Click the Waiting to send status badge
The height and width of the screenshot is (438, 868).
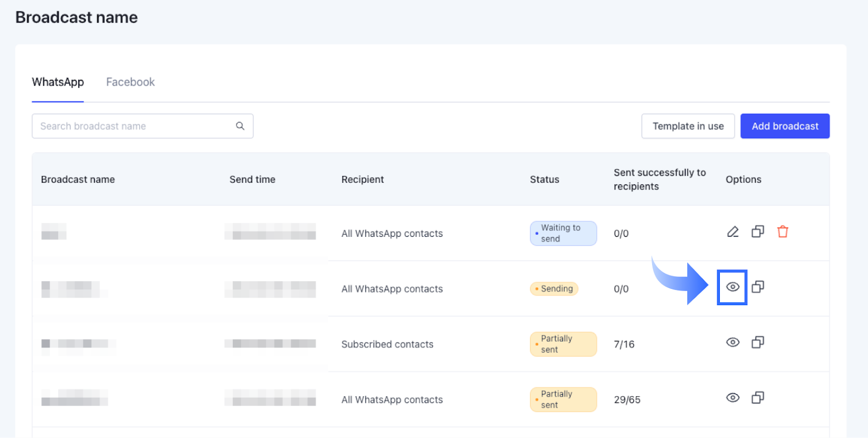coord(563,234)
